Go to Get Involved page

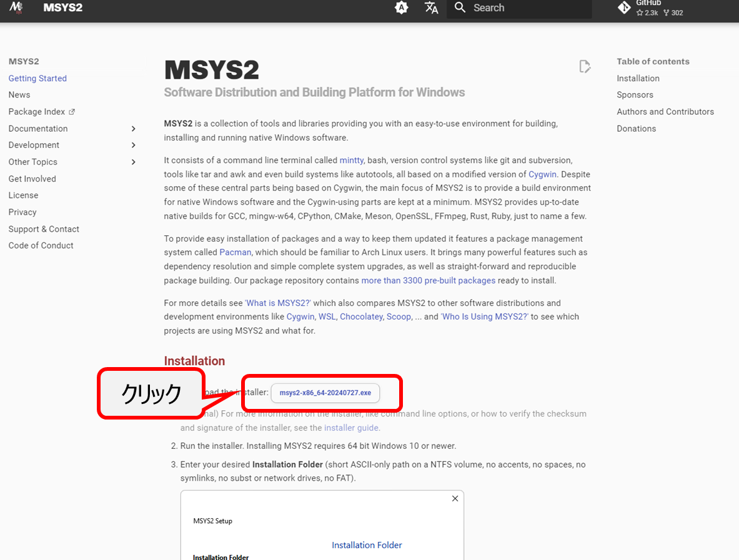[32, 179]
